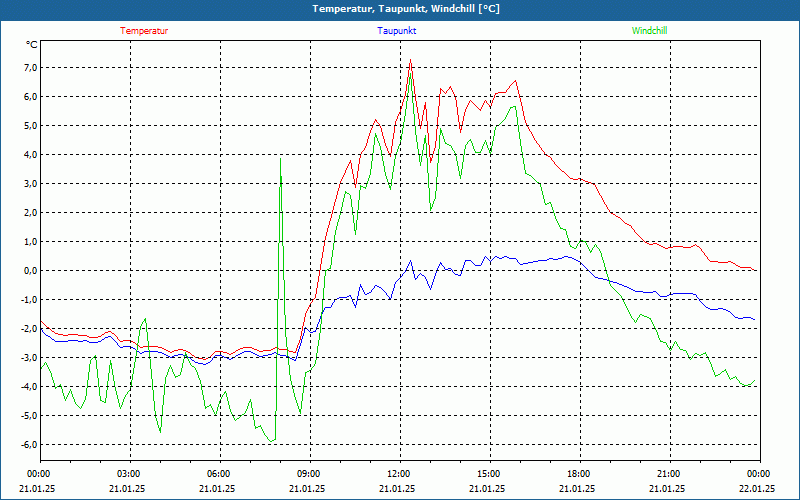Click the green windchill spike near 08:00

281,159
